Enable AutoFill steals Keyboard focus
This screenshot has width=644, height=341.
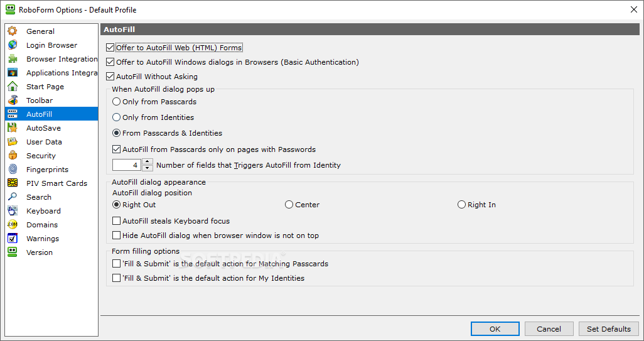[x=116, y=221]
